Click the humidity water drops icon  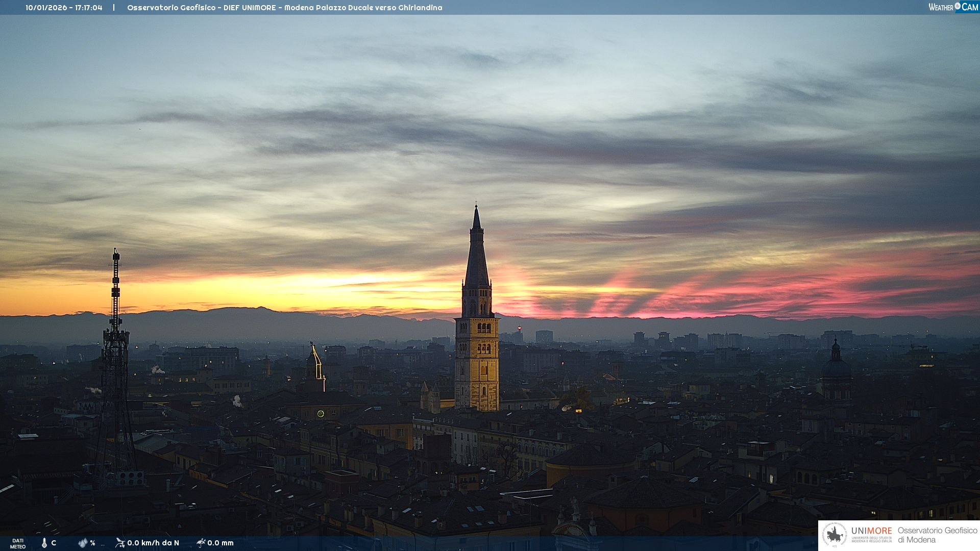pos(83,543)
